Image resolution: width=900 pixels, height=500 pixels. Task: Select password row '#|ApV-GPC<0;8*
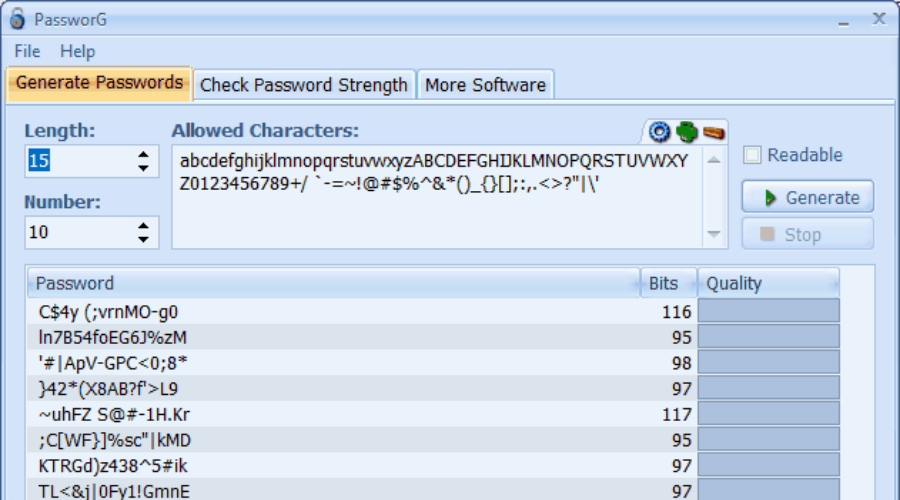click(433, 363)
